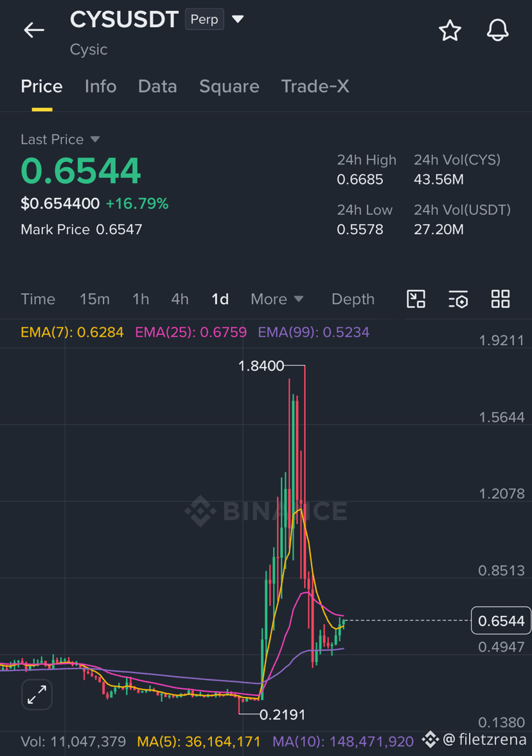Tap the MA(5): 36,164,171 volume label
Image resolution: width=532 pixels, height=756 pixels.
point(199,742)
